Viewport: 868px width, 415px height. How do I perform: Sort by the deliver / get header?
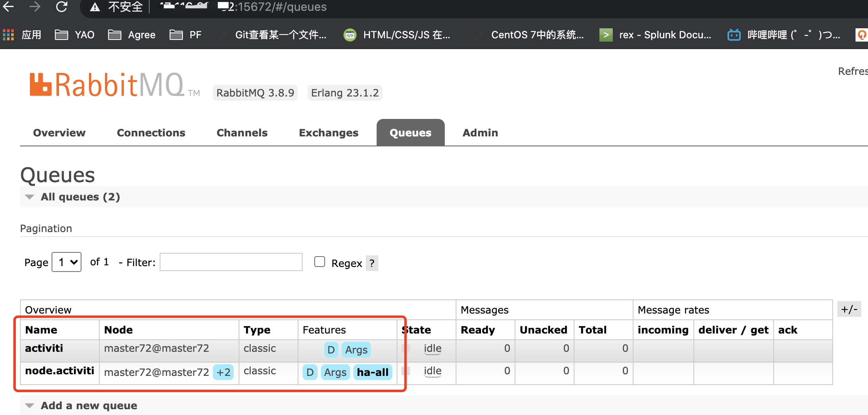[x=733, y=330]
